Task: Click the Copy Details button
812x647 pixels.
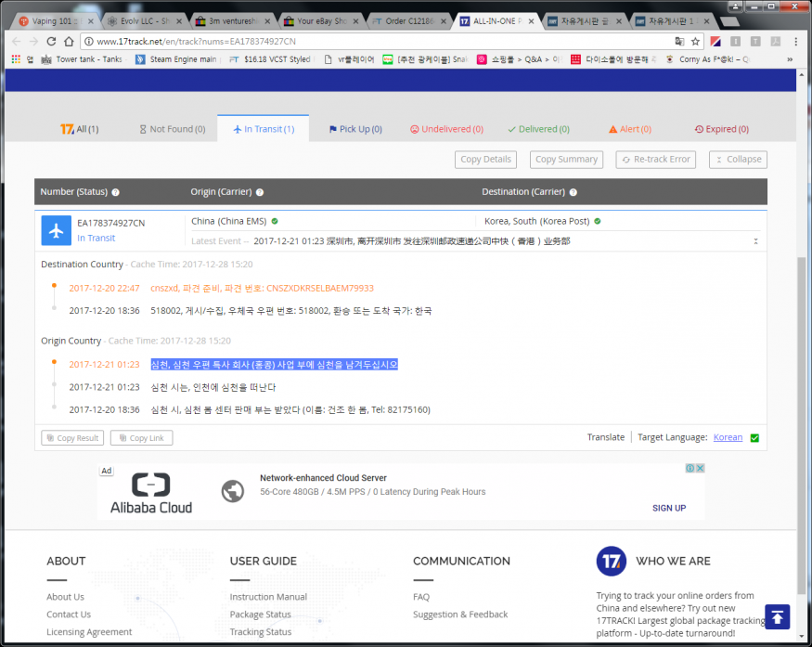Action: 485,160
